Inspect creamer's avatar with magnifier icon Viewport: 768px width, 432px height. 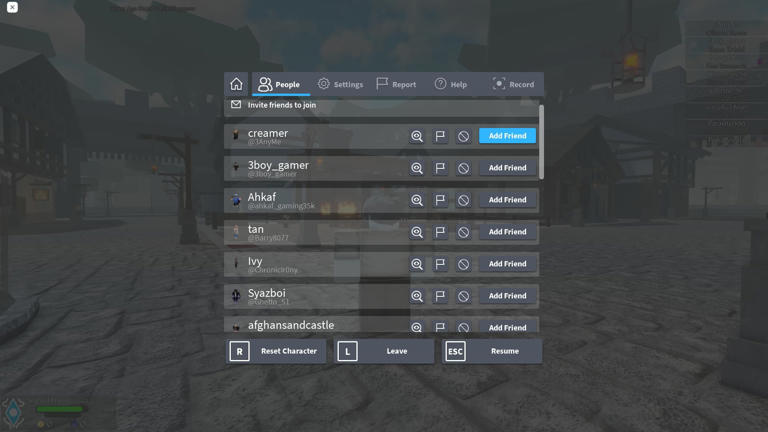click(417, 136)
